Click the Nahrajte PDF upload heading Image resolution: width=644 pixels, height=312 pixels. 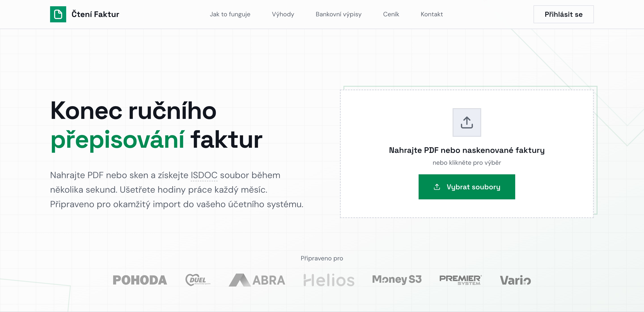click(466, 150)
